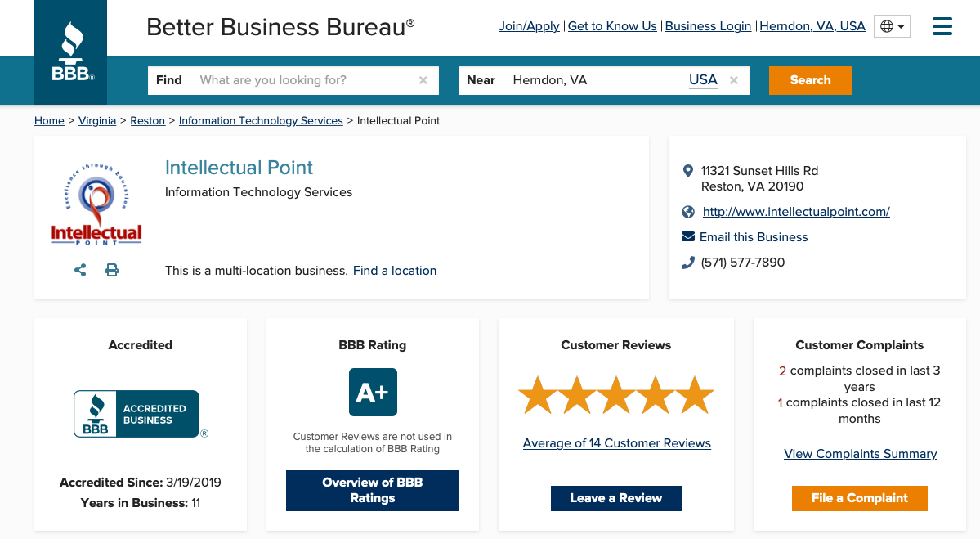Click the Customer Complaints heading
Screen dimensions: 980x539
pos(859,345)
